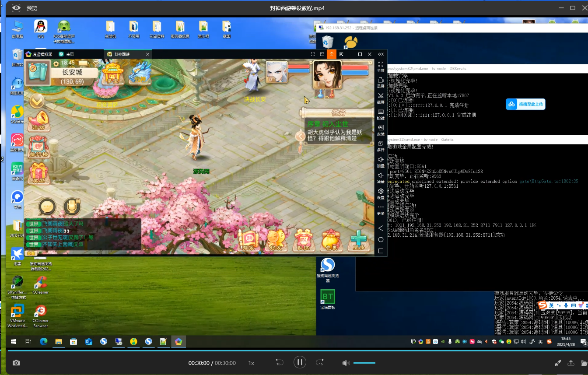Click the Android recent apps square button
The width and height of the screenshot is (588, 375).
pos(381,251)
